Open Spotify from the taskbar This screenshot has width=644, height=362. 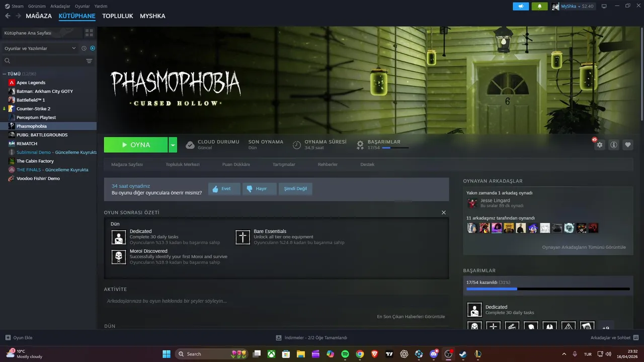(x=345, y=354)
